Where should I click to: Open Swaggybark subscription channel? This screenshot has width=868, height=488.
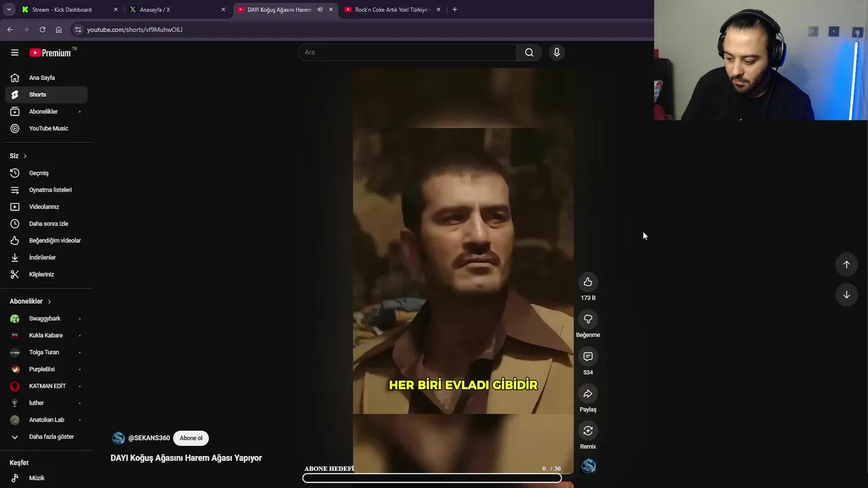pos(46,319)
